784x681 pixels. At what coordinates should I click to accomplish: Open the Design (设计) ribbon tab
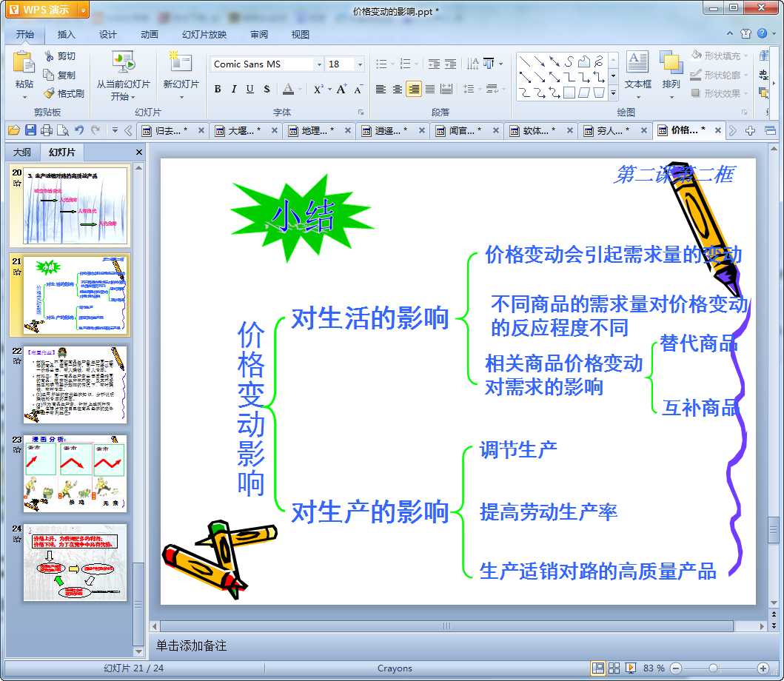click(107, 35)
